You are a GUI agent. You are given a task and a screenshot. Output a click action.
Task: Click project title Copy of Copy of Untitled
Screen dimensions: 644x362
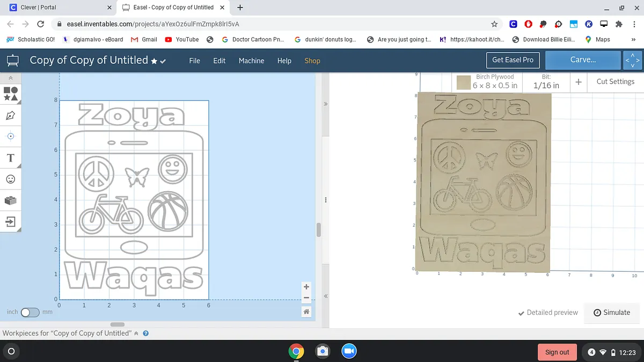89,60
